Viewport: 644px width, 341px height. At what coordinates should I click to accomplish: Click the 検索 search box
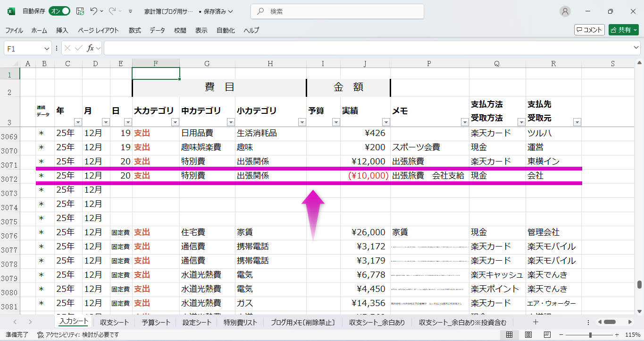coord(337,11)
